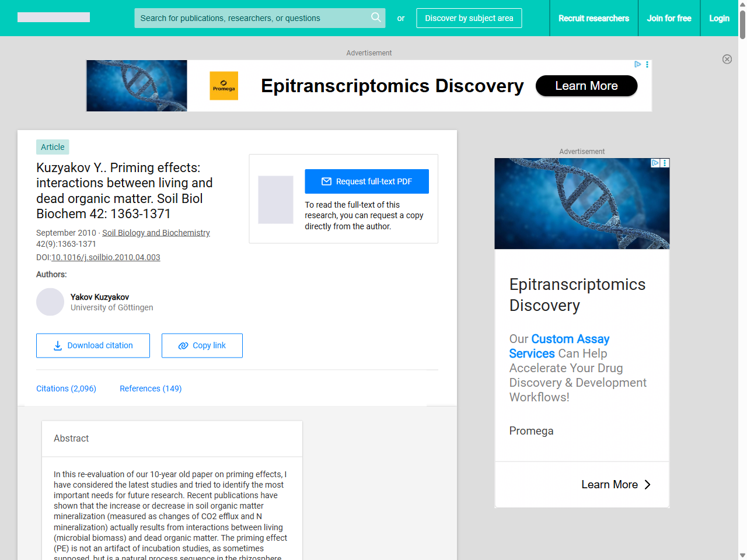Click Learn More in sidebar ad
747x560 pixels.
point(609,485)
